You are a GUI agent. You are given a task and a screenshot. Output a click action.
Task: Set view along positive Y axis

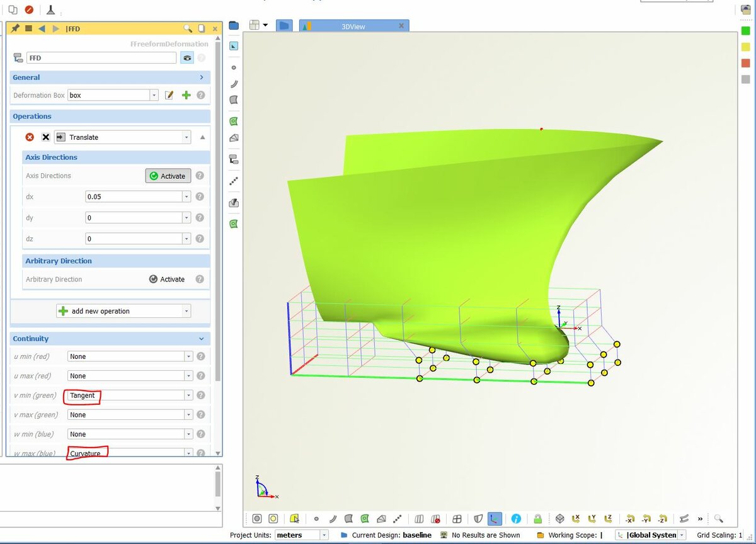(x=592, y=519)
